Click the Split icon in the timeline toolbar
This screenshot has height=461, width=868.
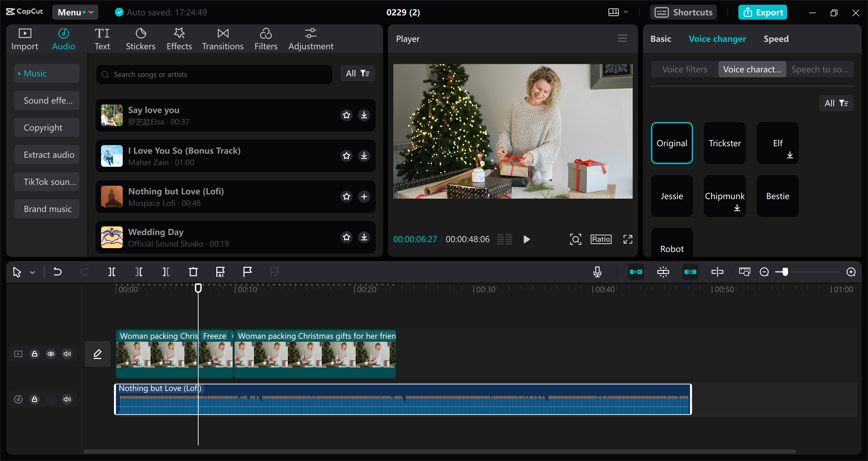[112, 272]
